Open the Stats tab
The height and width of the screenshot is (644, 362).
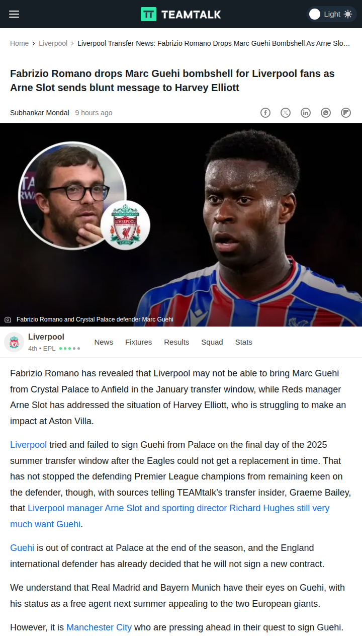tap(244, 342)
